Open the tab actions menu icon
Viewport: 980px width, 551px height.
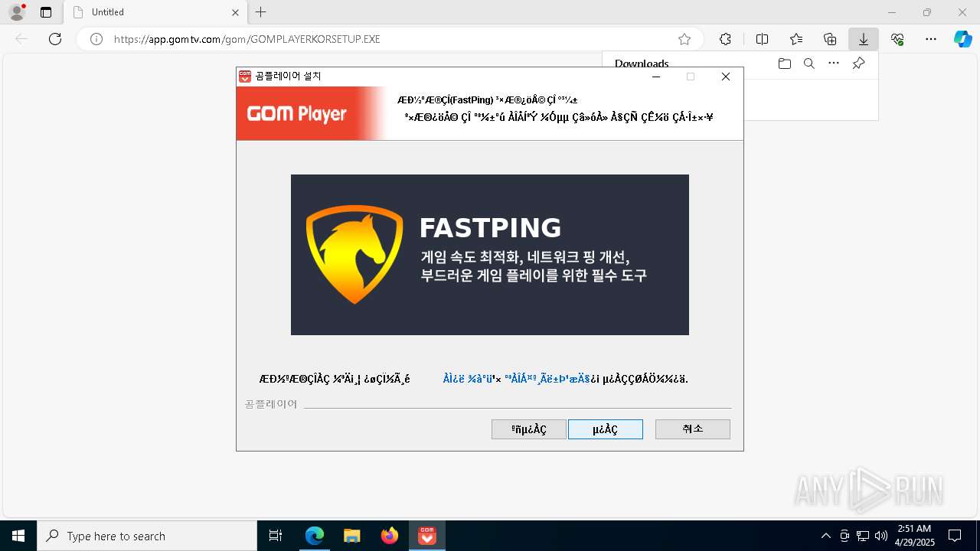click(46, 12)
